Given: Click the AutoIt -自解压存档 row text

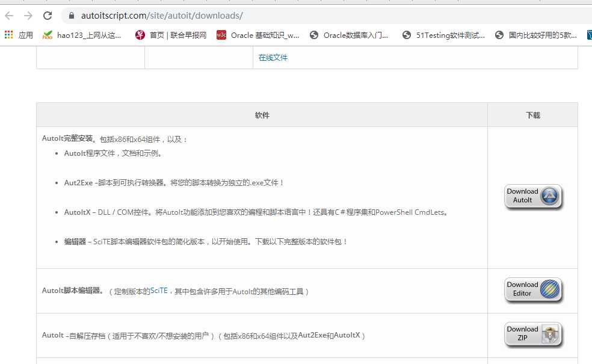Looking at the screenshot, I should coord(203,335).
